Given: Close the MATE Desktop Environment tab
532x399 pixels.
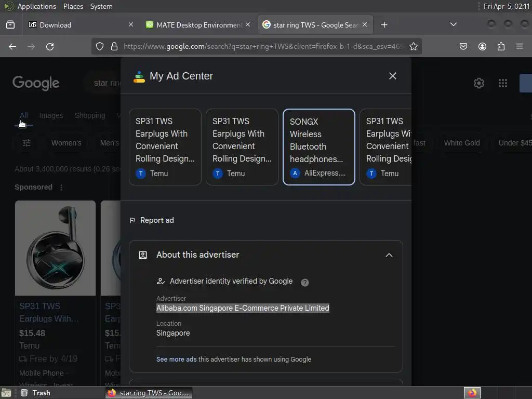Looking at the screenshot, I should pos(248,24).
